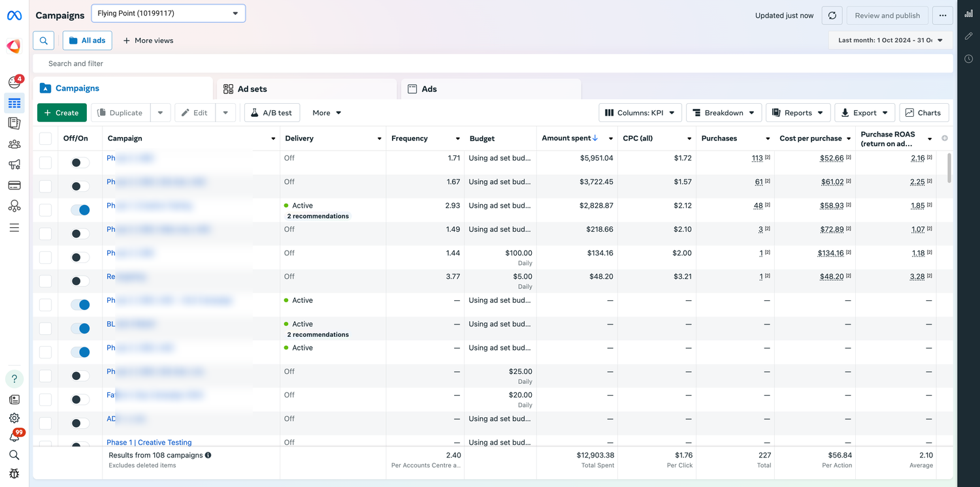Open the Columns: KPI dropdown
The image size is (980, 487).
[x=640, y=113]
